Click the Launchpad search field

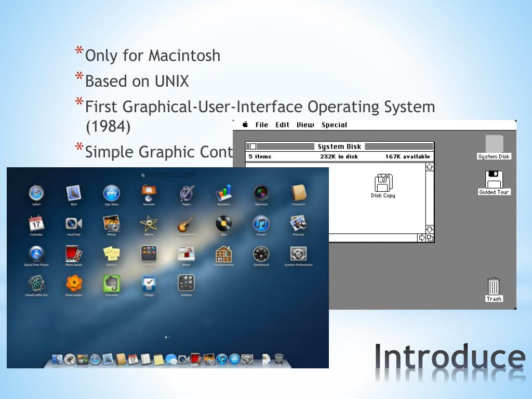pos(168,176)
